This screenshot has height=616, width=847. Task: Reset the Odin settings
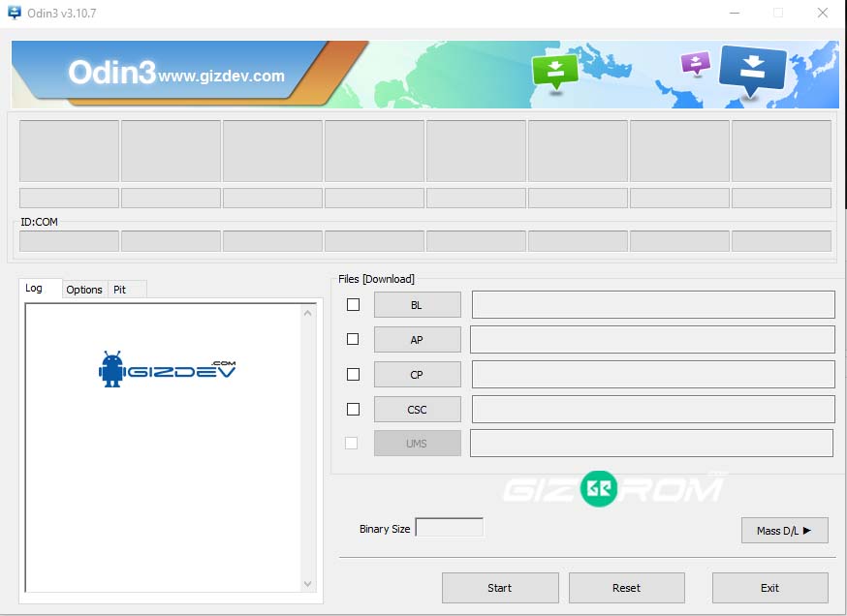pyautogui.click(x=627, y=588)
